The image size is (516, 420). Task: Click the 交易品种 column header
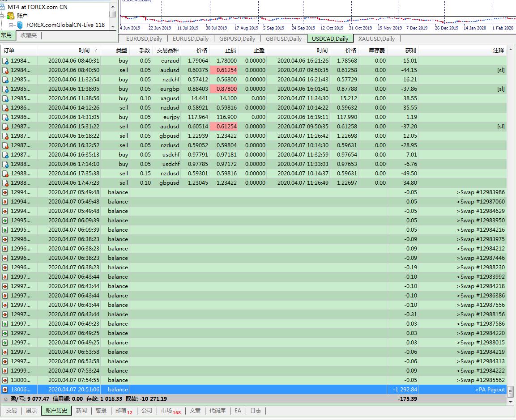[167, 51]
